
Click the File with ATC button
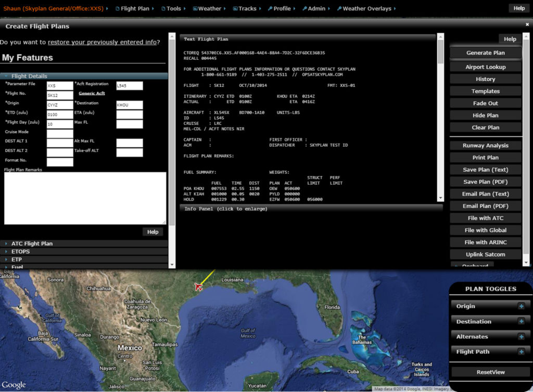(486, 218)
